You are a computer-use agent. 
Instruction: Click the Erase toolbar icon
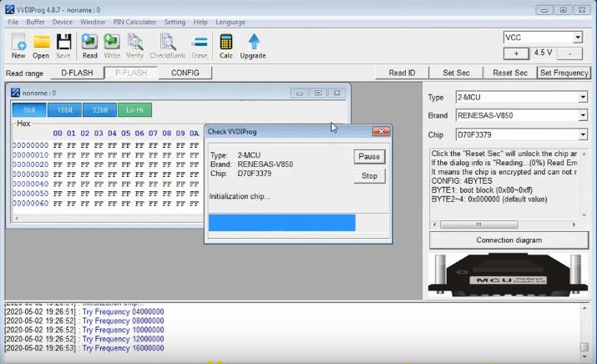199,46
